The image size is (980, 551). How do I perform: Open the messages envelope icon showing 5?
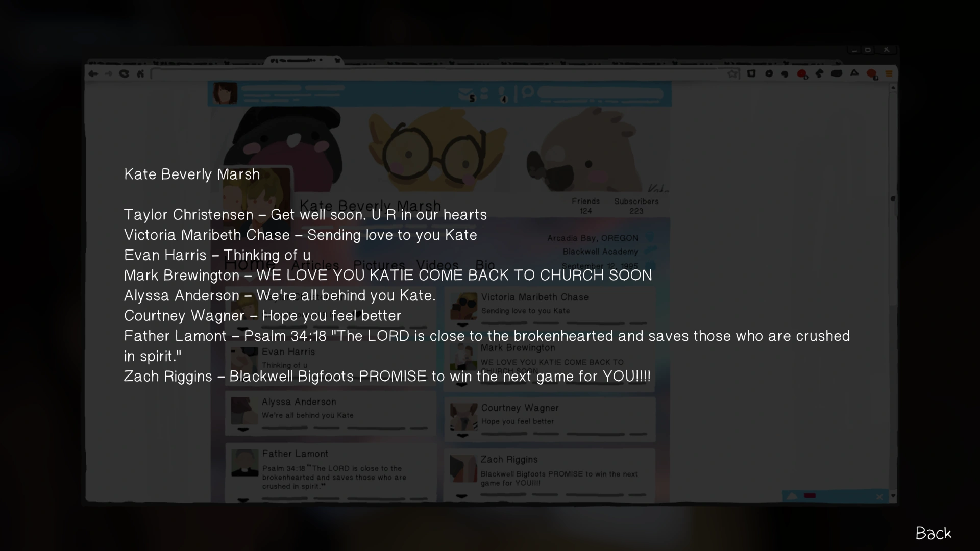coord(466,94)
